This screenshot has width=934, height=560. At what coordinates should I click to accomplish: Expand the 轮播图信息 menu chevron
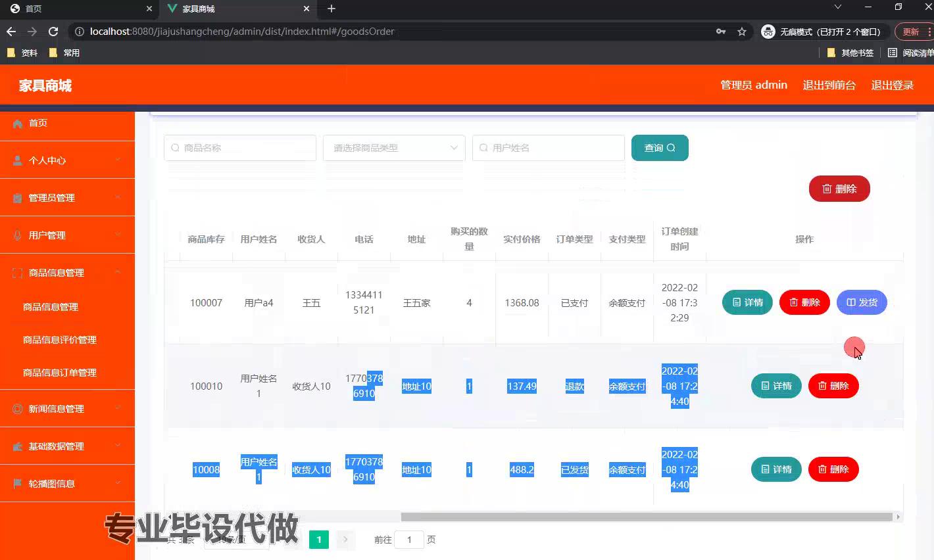[x=118, y=483]
